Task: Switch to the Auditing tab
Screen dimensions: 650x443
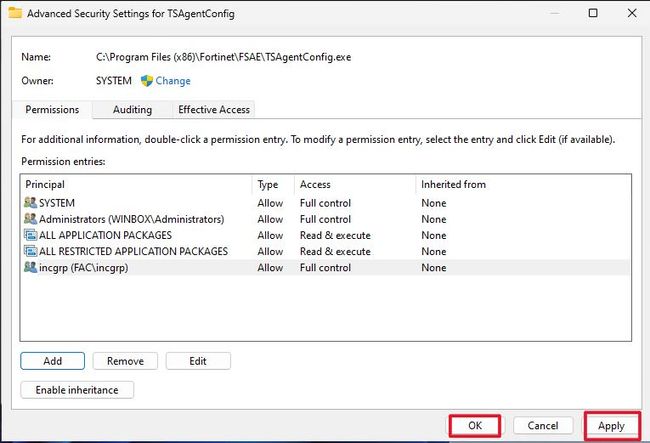Action: pyautogui.click(x=132, y=109)
